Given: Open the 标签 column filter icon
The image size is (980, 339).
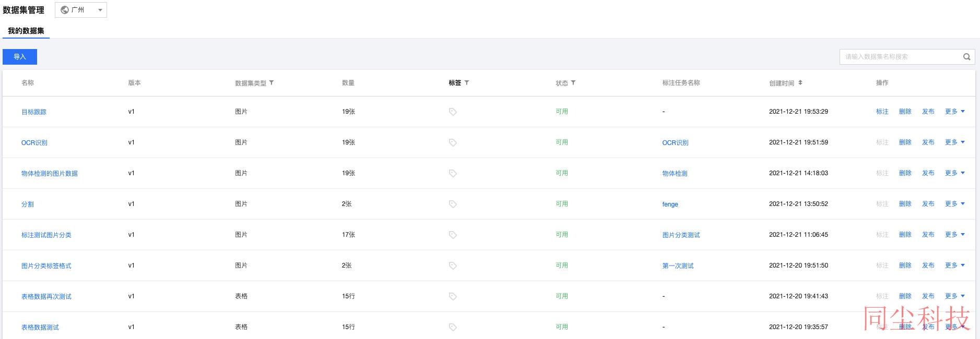Looking at the screenshot, I should [467, 83].
